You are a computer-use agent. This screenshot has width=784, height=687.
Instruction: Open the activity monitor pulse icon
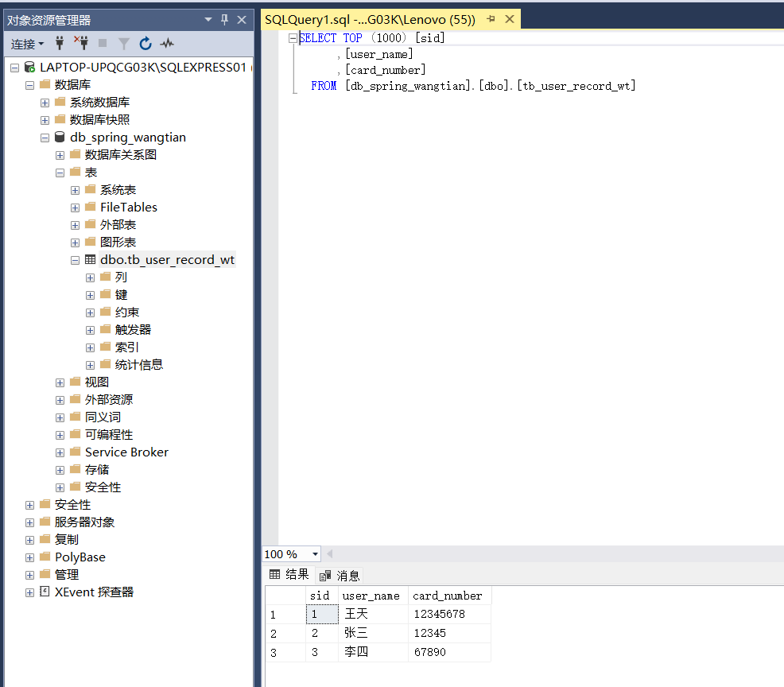click(167, 44)
